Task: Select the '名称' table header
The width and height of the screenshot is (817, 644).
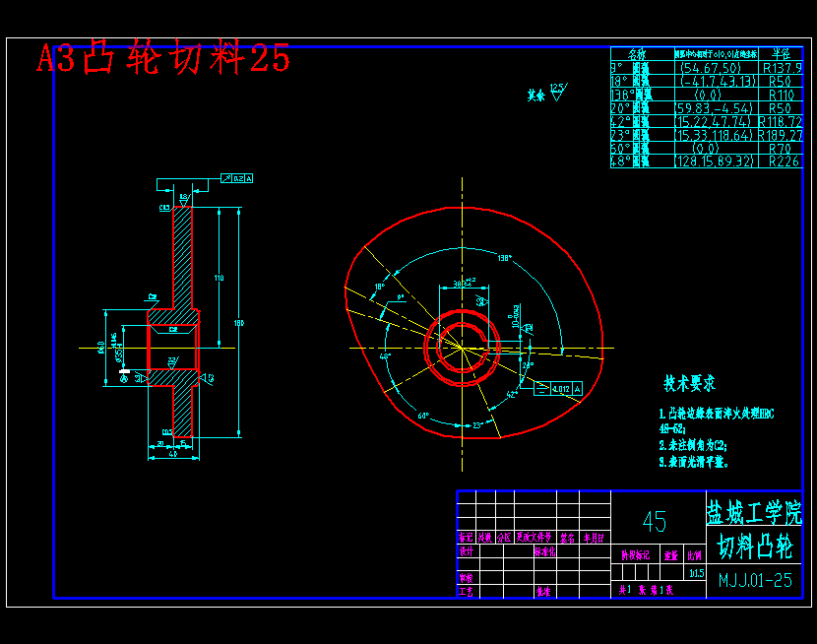Action: tap(637, 53)
